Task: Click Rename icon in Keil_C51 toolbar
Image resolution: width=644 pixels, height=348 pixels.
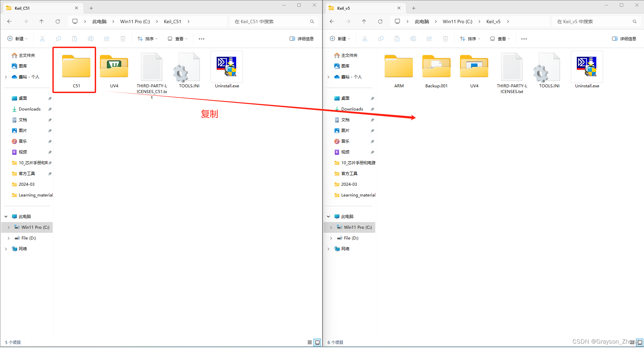Action: 91,39
